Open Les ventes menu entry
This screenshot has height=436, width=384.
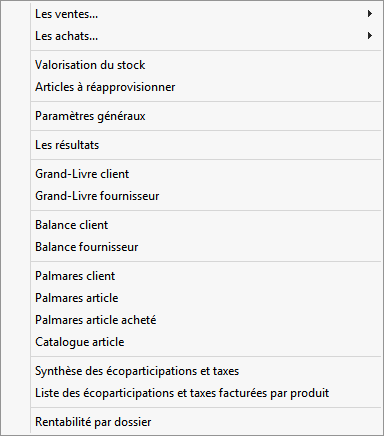coord(206,14)
